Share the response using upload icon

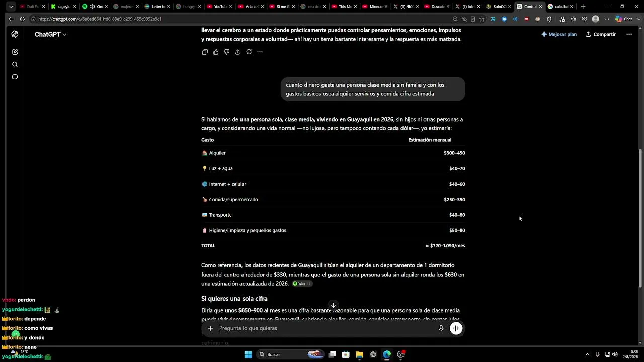pos(238,52)
